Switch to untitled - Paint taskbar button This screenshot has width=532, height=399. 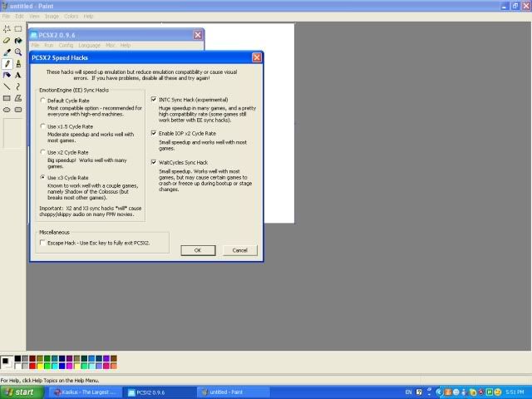(x=234, y=392)
